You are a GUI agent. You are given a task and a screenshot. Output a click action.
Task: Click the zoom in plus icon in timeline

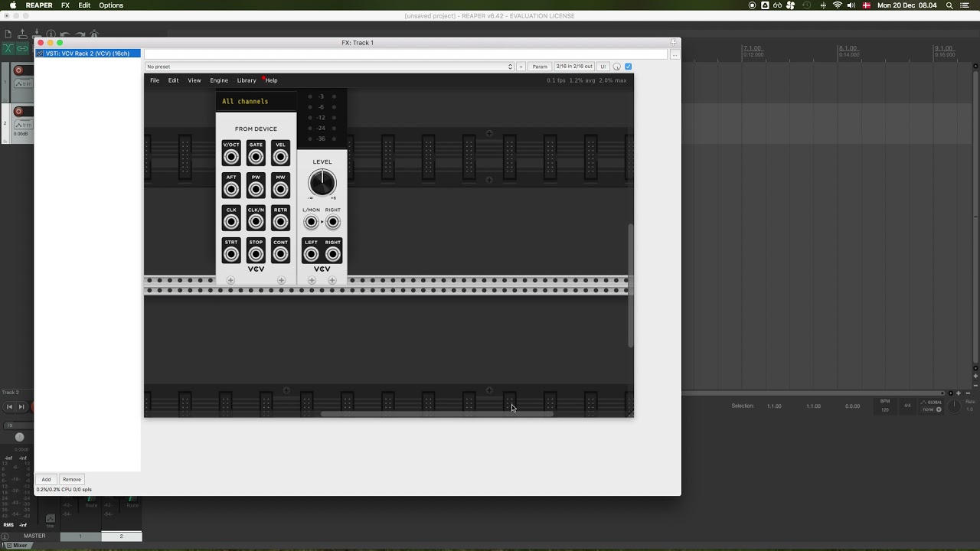point(958,393)
